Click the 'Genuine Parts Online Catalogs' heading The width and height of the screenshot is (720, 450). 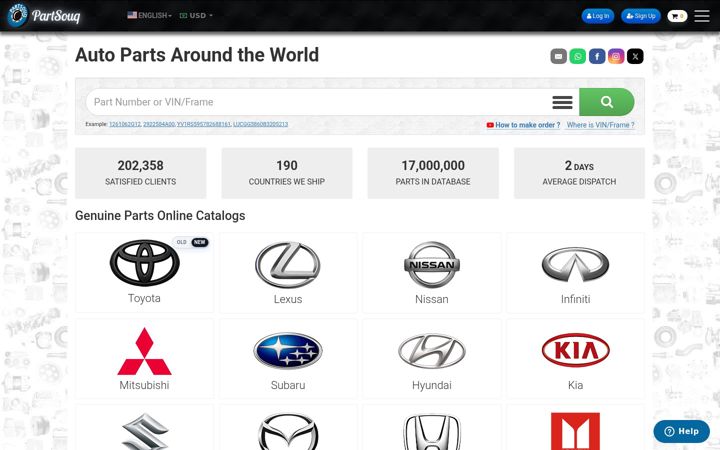[160, 215]
